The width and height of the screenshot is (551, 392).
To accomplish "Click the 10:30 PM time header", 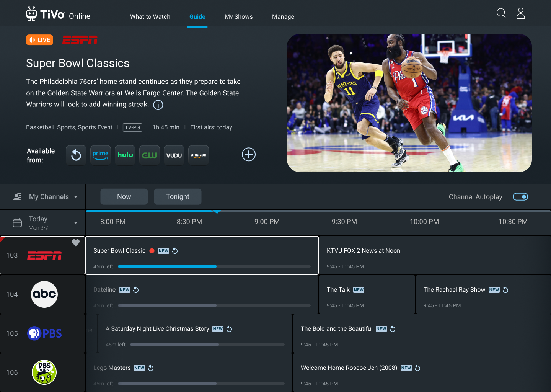I will tap(513, 222).
